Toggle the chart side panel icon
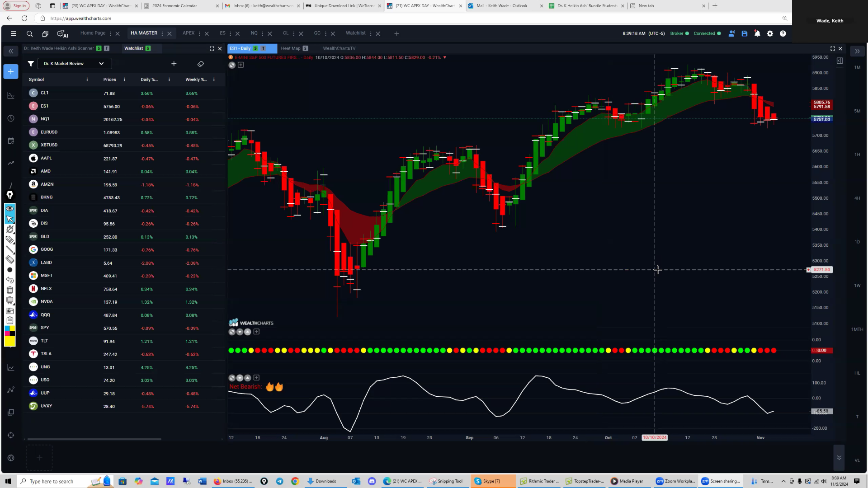This screenshot has width=868, height=488. click(x=840, y=61)
